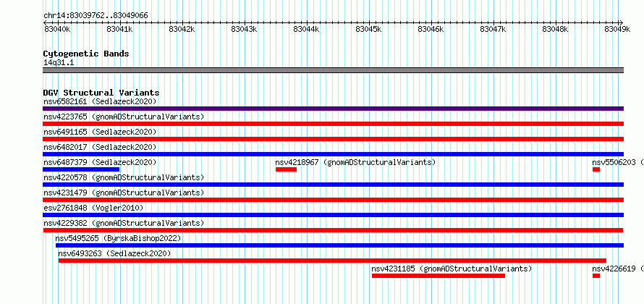Click the blue nsv4220578 variant bar
Image resolution: width=644 pixels, height=304 pixels.
point(333,185)
